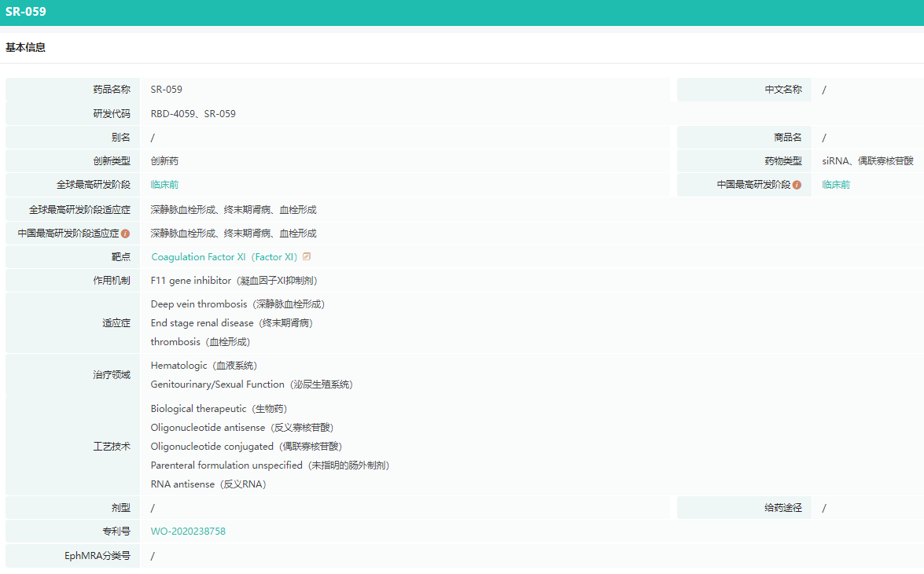Screen dimensions: 924x574
Task: Click the SR-059 title in the teal header
Action: 26,12
